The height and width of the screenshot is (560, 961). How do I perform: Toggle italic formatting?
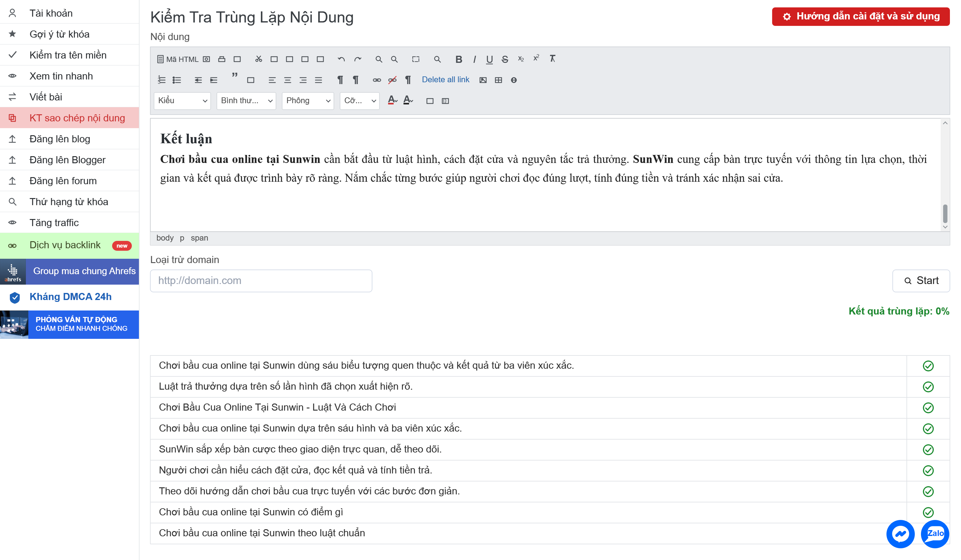click(x=474, y=59)
